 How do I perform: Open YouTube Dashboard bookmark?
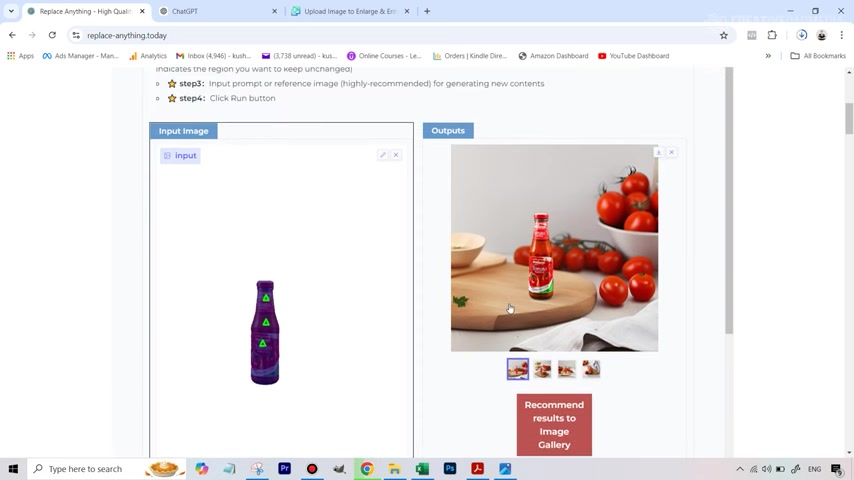[x=633, y=56]
